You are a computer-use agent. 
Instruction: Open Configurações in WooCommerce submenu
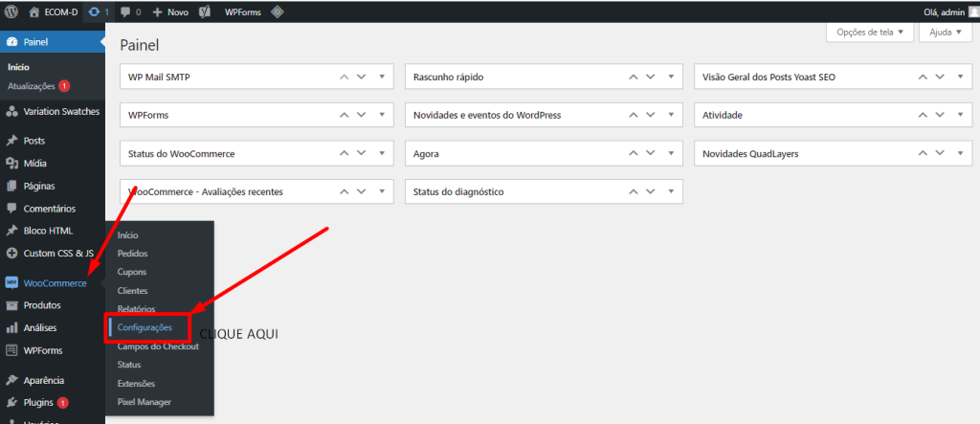(x=145, y=327)
